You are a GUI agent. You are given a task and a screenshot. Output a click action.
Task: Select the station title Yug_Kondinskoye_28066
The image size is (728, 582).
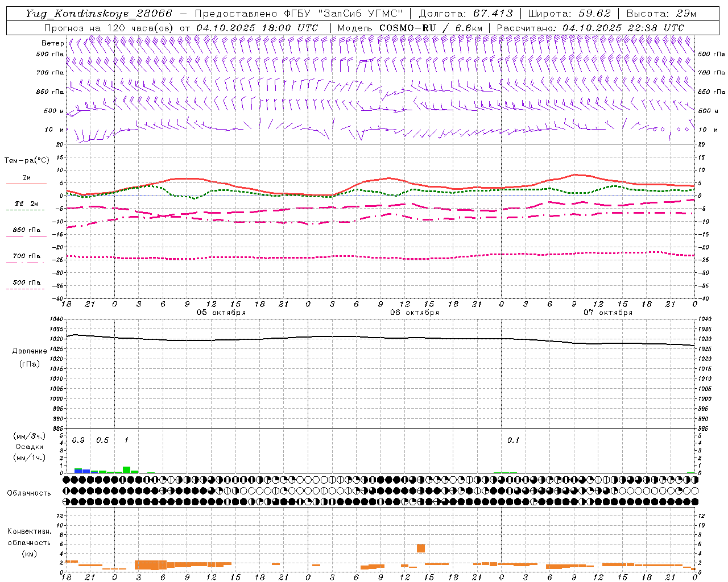pyautogui.click(x=98, y=14)
